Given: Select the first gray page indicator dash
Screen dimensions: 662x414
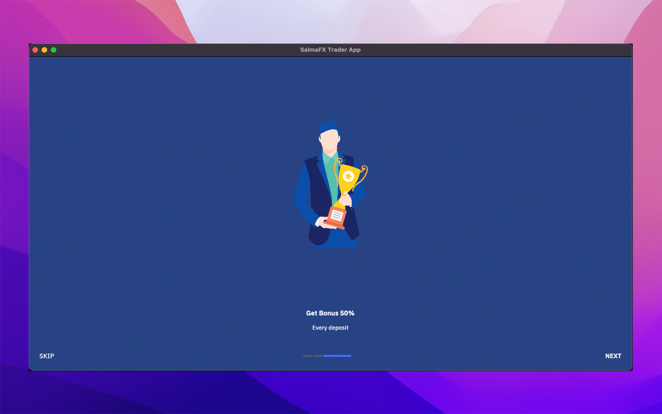Looking at the screenshot, I should click(307, 356).
